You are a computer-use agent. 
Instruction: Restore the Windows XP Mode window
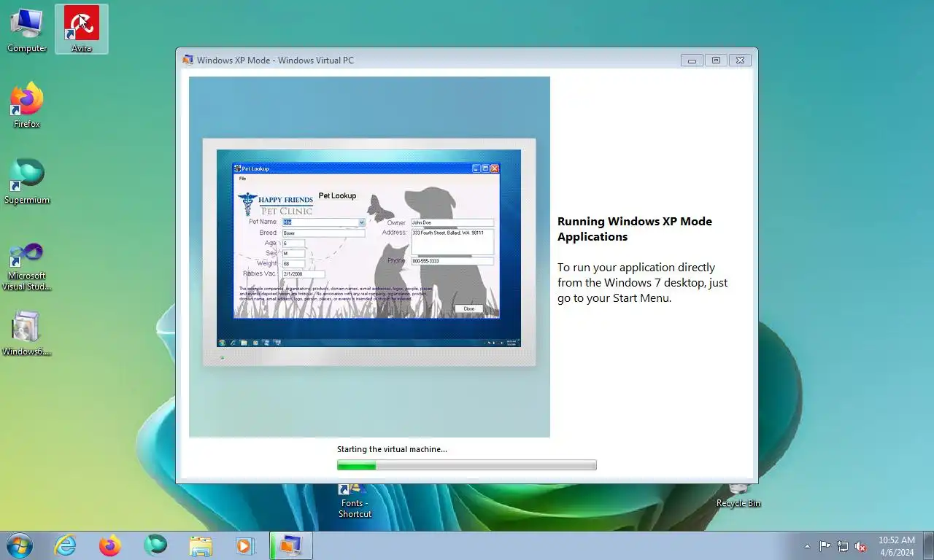tap(716, 61)
